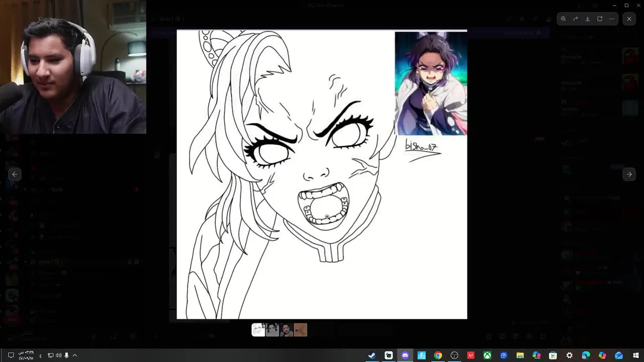
Task: Download the image using the download icon
Action: pyautogui.click(x=588, y=19)
